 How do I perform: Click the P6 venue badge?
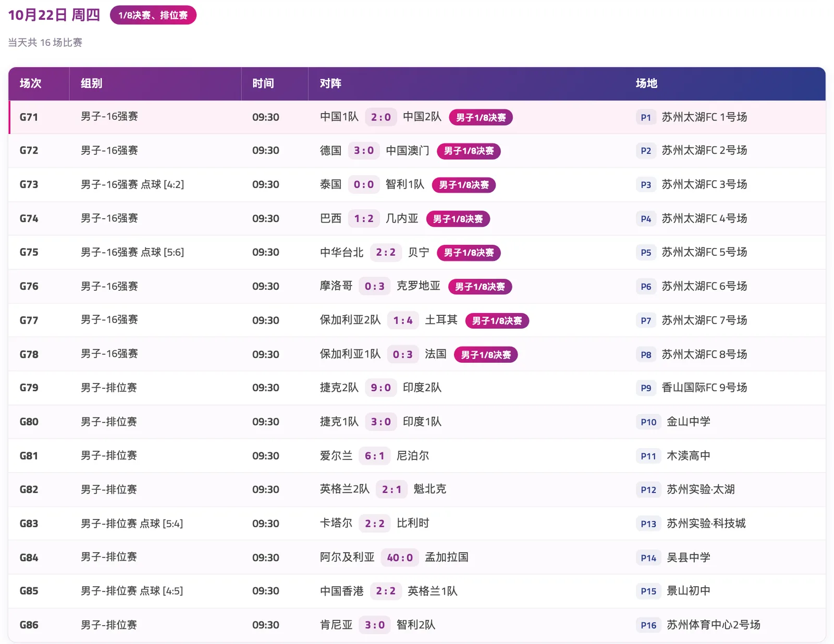646,286
